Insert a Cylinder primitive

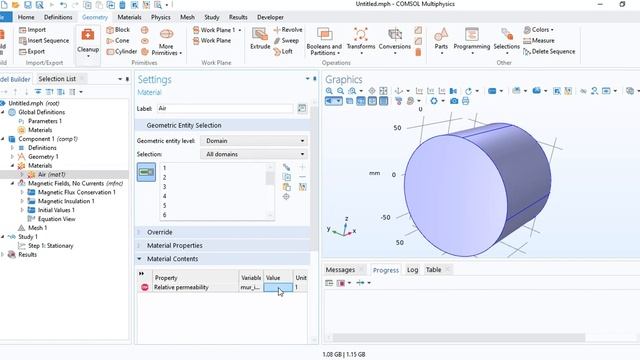coord(122,51)
